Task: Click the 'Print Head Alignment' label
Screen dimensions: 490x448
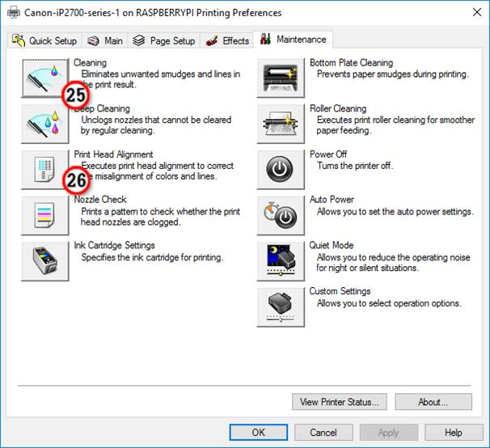Action: point(113,154)
